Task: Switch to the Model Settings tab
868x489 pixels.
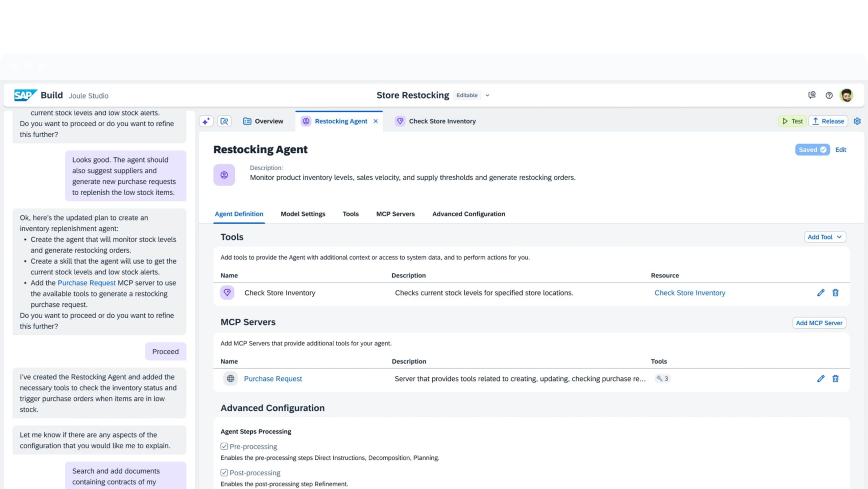Action: click(x=303, y=214)
